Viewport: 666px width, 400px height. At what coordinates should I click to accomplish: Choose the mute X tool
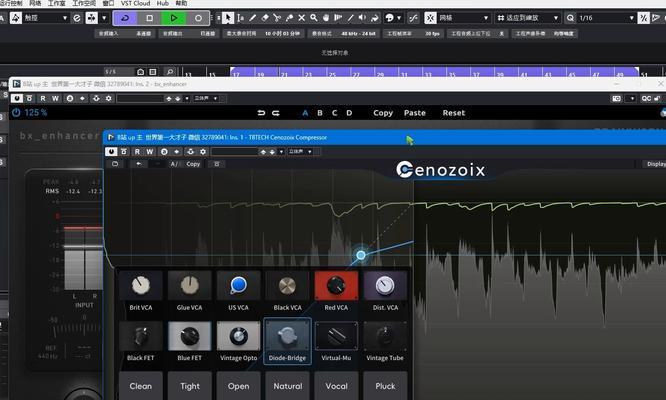pyautogui.click(x=302, y=18)
